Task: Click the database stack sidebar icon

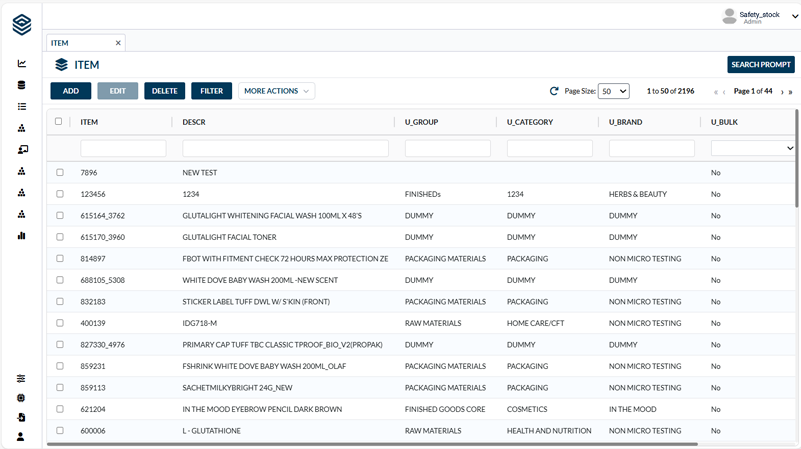Action: tap(21, 85)
